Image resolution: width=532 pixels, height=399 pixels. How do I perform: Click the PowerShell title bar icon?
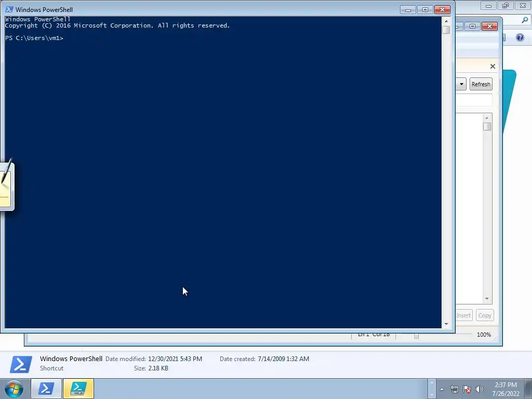9,9
